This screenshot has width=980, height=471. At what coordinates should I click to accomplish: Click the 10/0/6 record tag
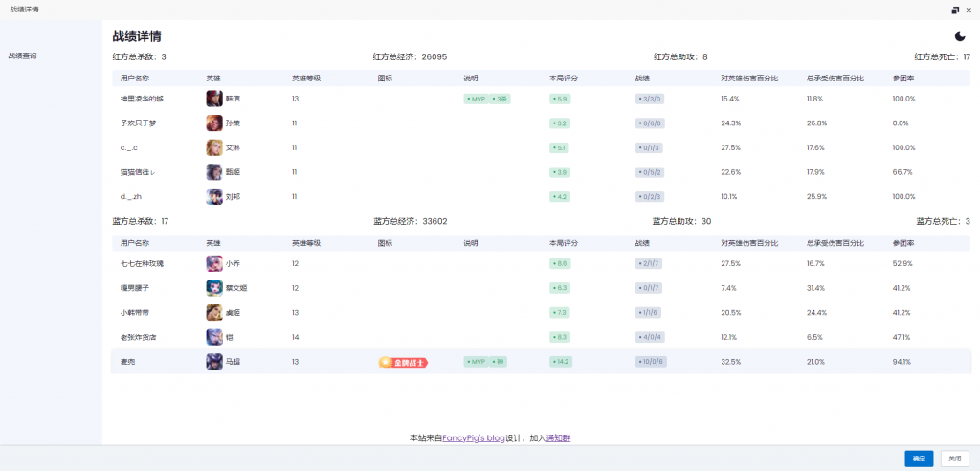click(x=651, y=362)
